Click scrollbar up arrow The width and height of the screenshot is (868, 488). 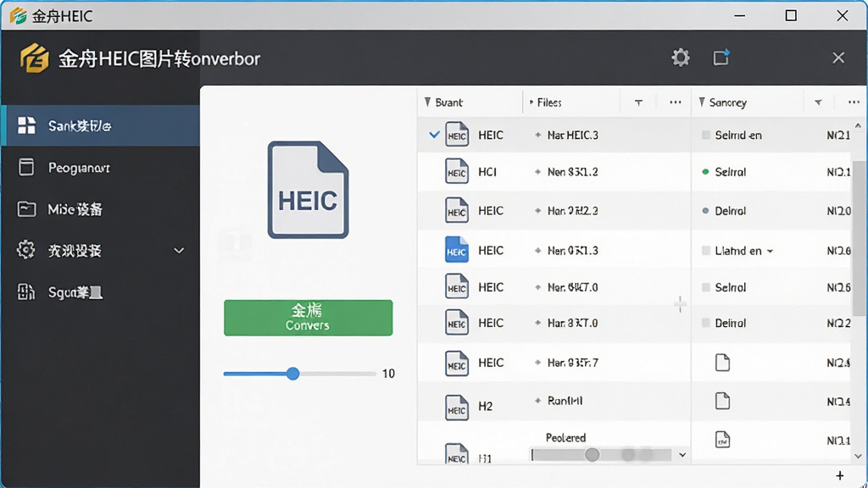pos(858,126)
